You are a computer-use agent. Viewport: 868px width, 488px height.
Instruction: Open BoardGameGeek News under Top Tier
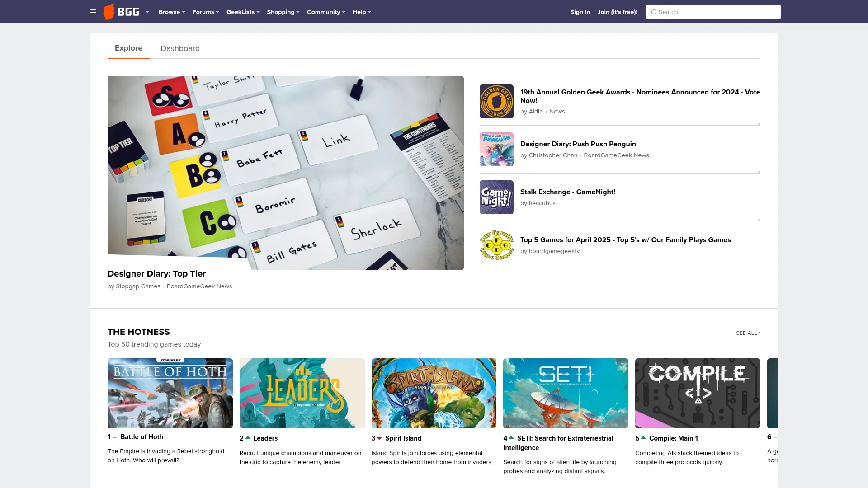coord(199,286)
